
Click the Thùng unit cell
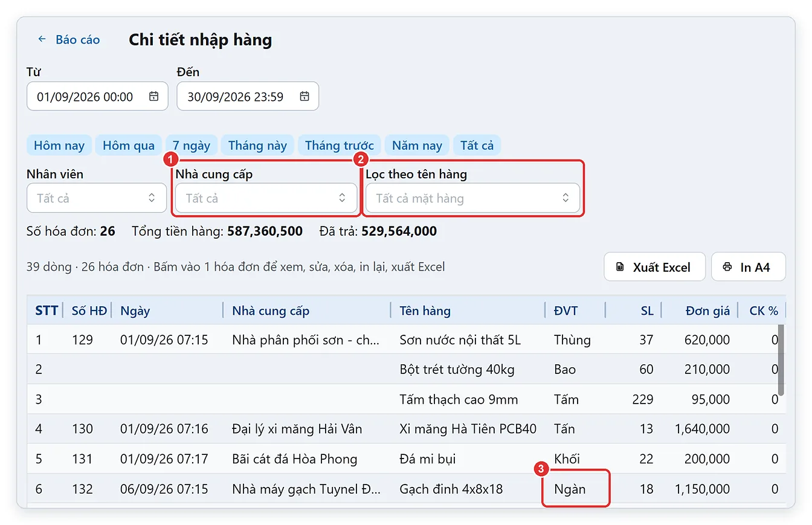572,340
